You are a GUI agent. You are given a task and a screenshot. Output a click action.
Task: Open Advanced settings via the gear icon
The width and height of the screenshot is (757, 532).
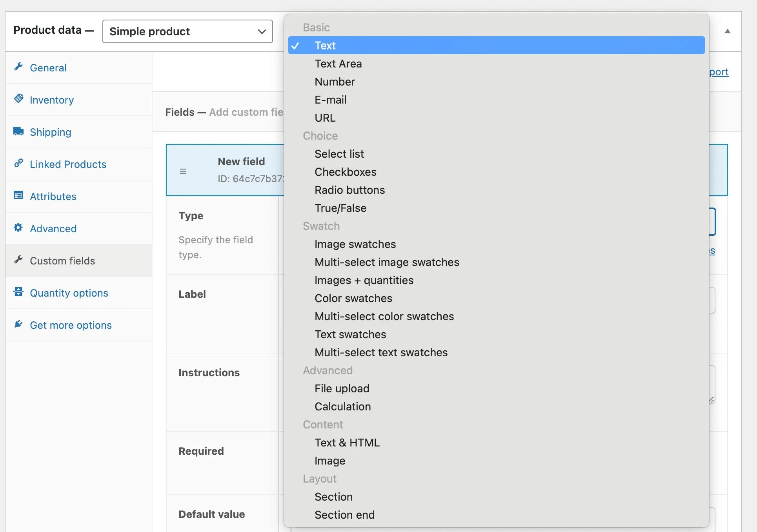coord(18,228)
